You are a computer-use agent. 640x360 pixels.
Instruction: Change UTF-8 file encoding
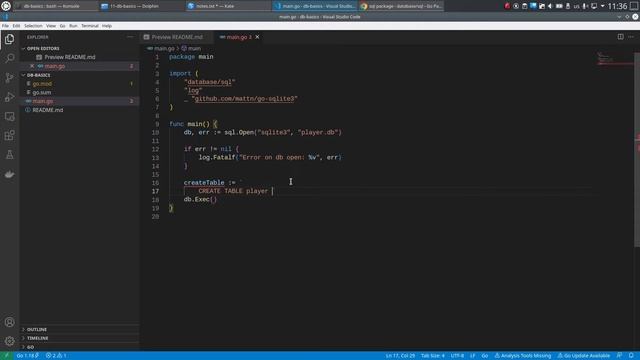click(457, 356)
